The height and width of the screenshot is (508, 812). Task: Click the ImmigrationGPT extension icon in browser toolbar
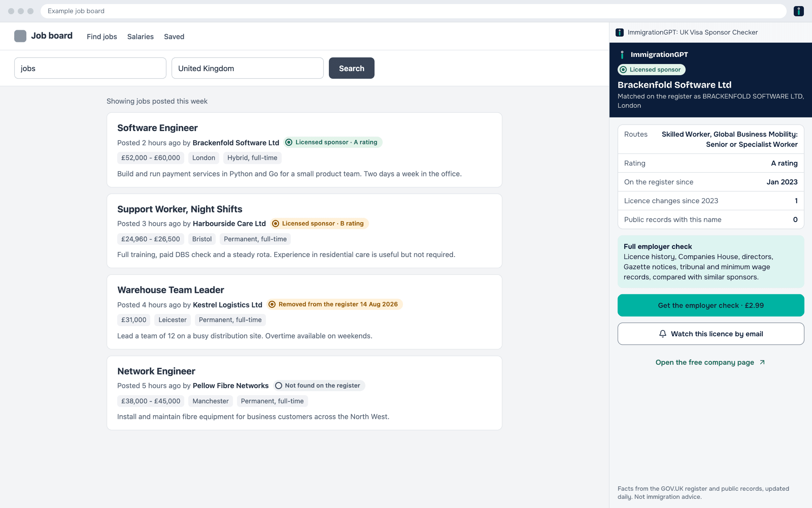(x=798, y=11)
